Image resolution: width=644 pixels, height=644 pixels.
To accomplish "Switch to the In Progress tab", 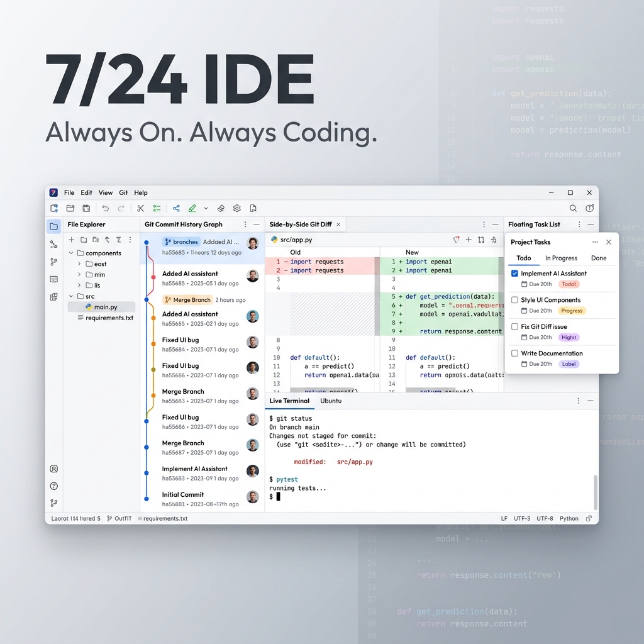I will coord(561,258).
